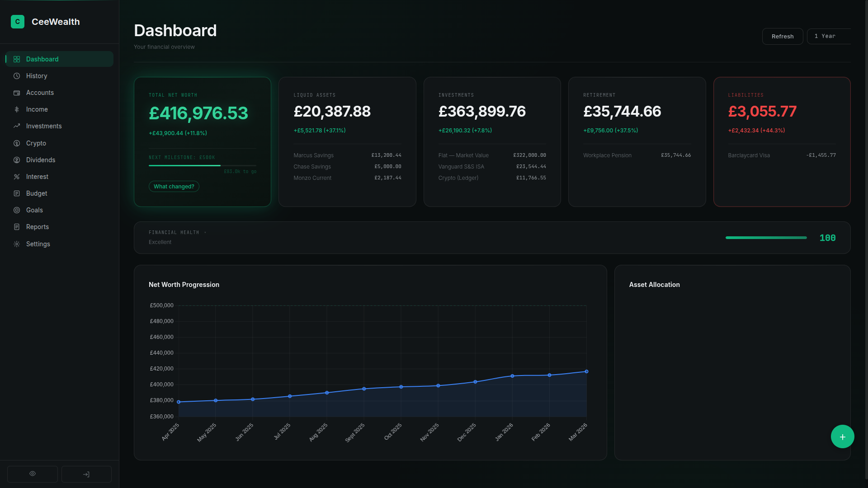Viewport: 868px width, 488px height.
Task: Click the CeeWealth logo icon
Action: [17, 21]
